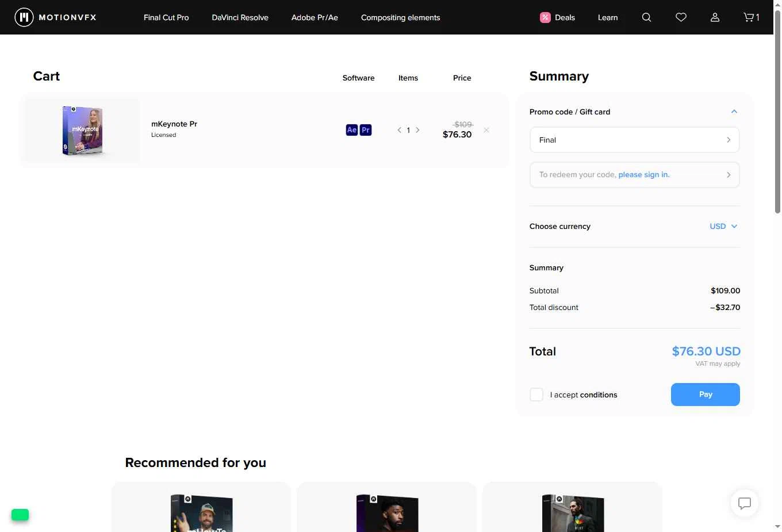Click the –$32.70 total discount value
This screenshot has height=532, width=782.
point(725,307)
